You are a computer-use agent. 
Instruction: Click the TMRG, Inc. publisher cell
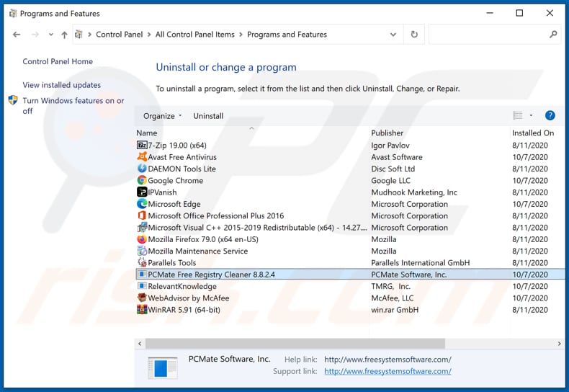390,286
